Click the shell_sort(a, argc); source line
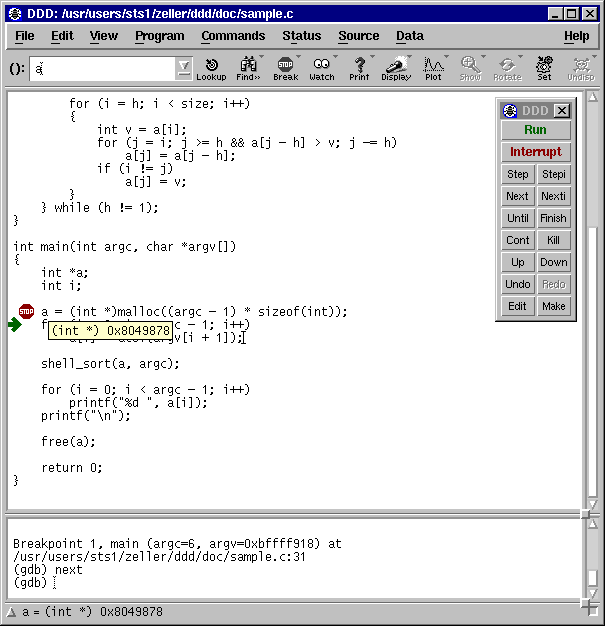The image size is (605, 626). pos(110,364)
